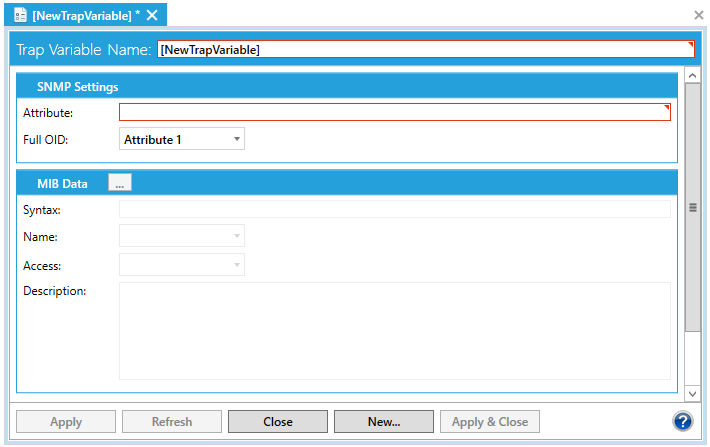Click the Trap Variable Name: label
The height and width of the screenshot is (447, 710).
point(84,49)
